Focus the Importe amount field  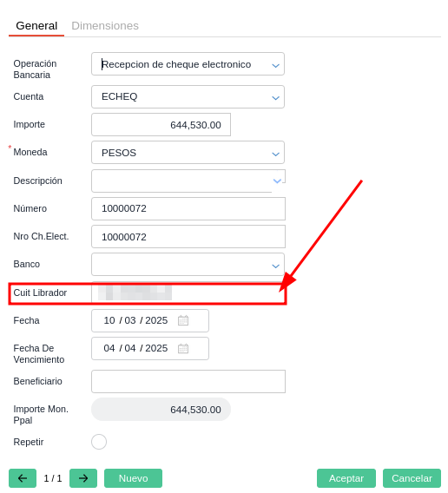(161, 125)
